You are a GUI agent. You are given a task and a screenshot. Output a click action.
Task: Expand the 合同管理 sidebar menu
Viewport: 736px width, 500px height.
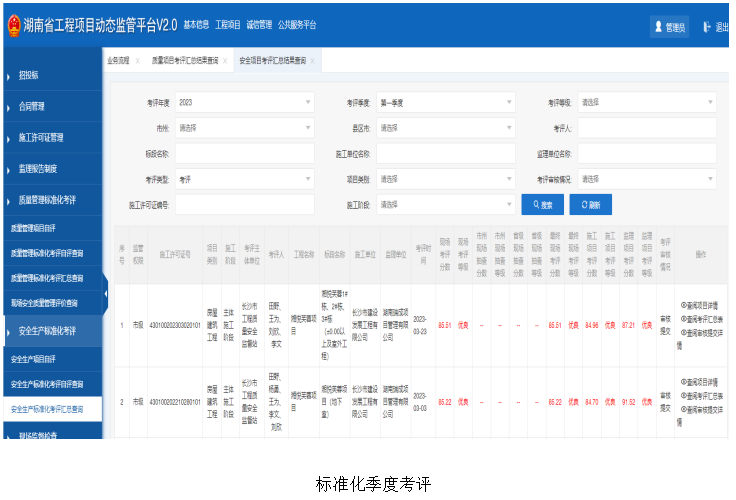53,107
